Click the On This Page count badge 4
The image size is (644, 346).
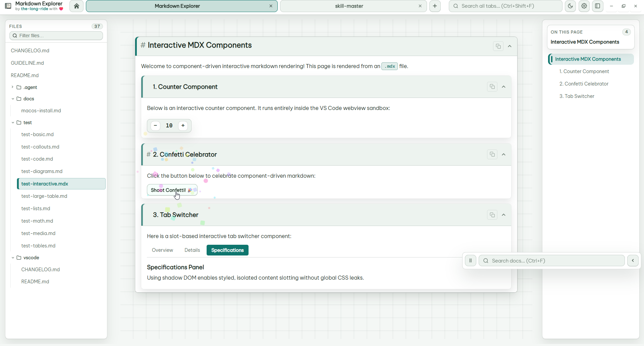[626, 32]
